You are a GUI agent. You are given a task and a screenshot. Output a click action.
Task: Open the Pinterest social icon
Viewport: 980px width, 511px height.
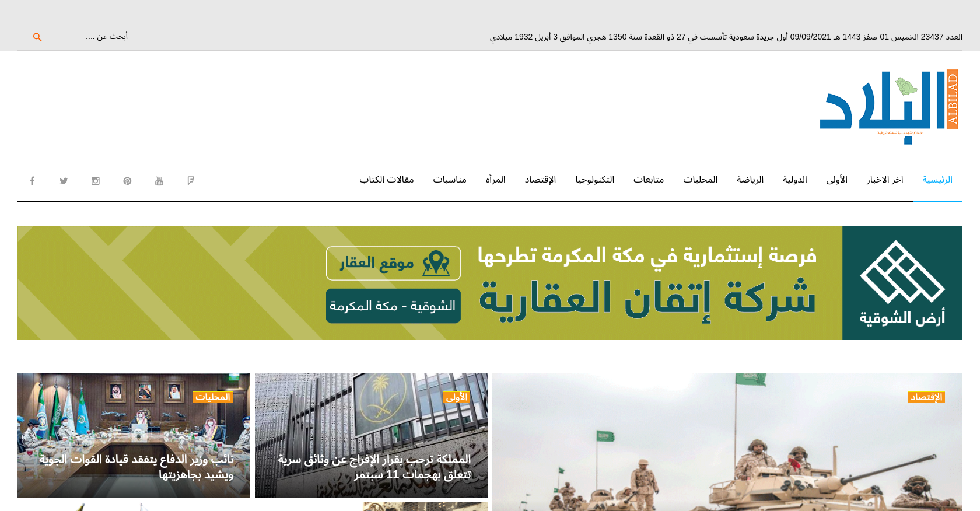pos(127,181)
